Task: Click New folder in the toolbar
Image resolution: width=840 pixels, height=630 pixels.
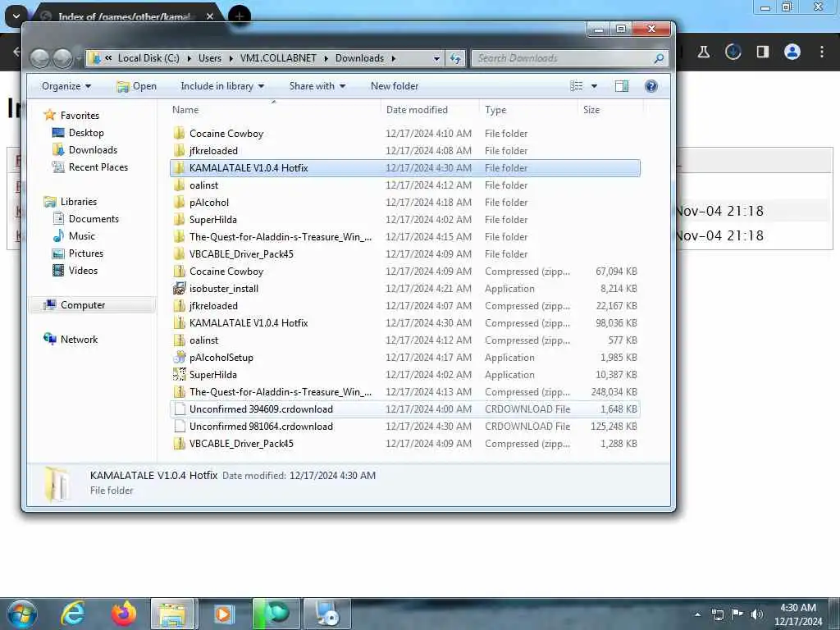Action: [x=395, y=86]
